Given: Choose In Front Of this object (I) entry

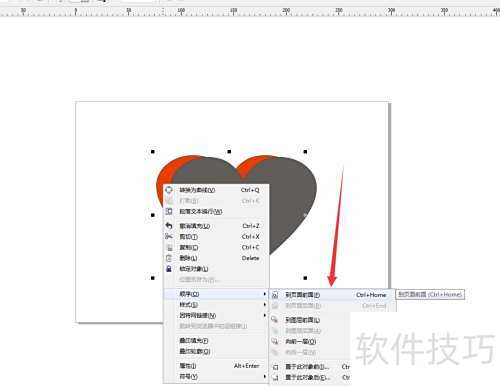Looking at the screenshot, I should point(310,367).
